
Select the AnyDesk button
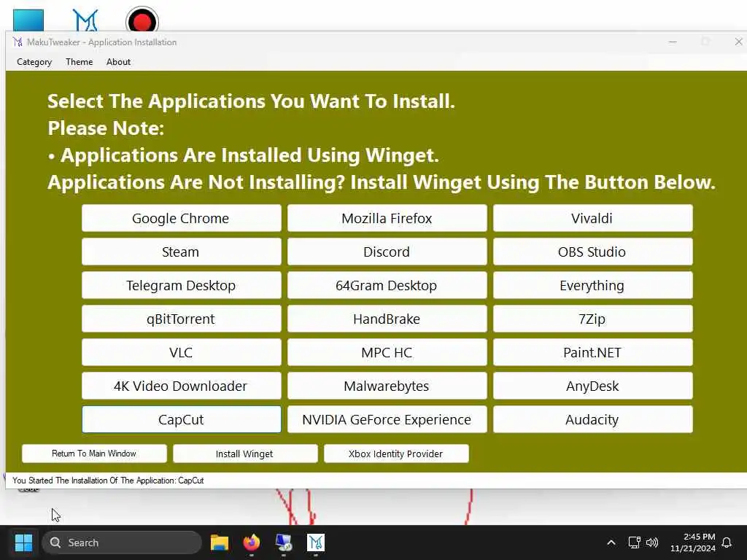(x=592, y=386)
